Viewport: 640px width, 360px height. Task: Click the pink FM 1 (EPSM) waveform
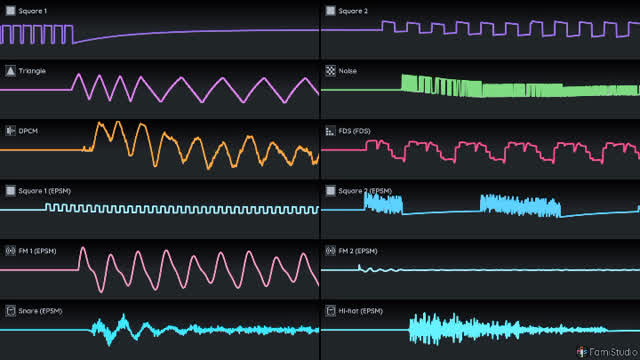pos(159,269)
